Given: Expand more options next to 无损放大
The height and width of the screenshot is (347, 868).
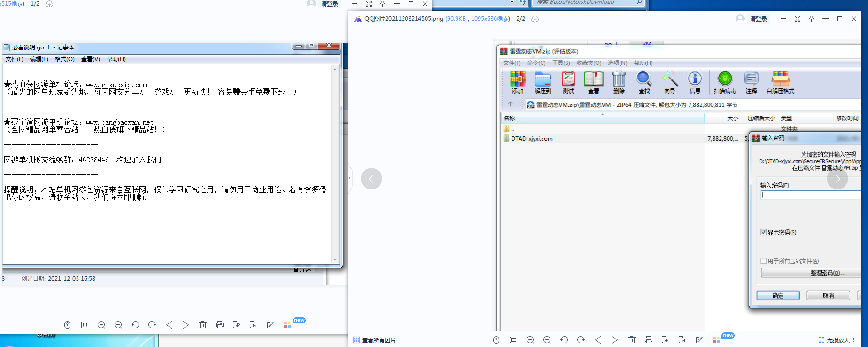Looking at the screenshot, I should tap(854, 340).
